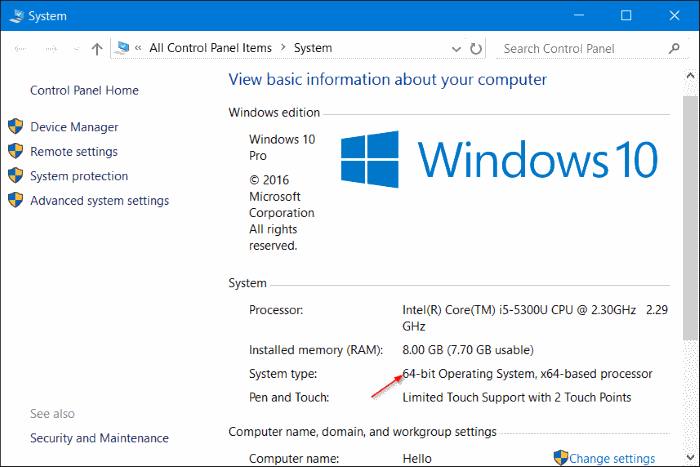Click the 'Windows edition' section heading
Screen dimensions: 700x467
pyautogui.click(x=274, y=113)
